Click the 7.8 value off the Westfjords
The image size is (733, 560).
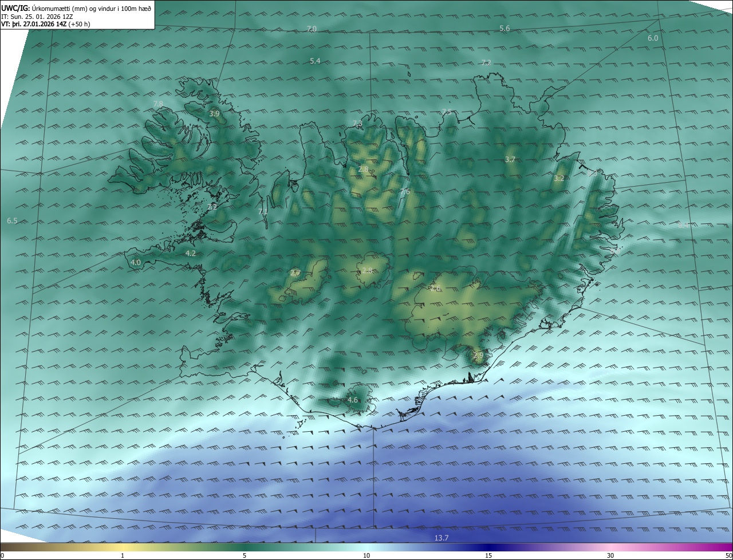click(159, 103)
